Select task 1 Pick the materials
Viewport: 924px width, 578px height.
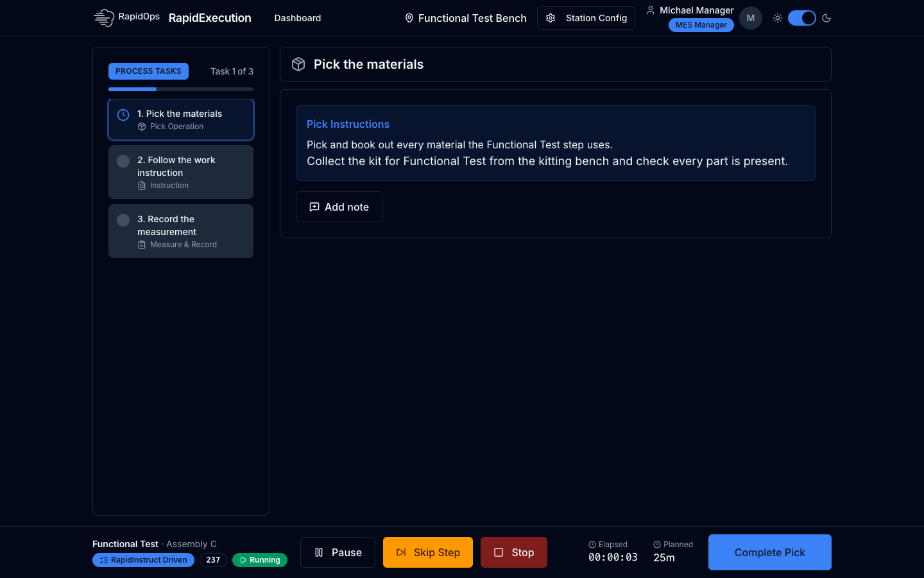pyautogui.click(x=181, y=119)
